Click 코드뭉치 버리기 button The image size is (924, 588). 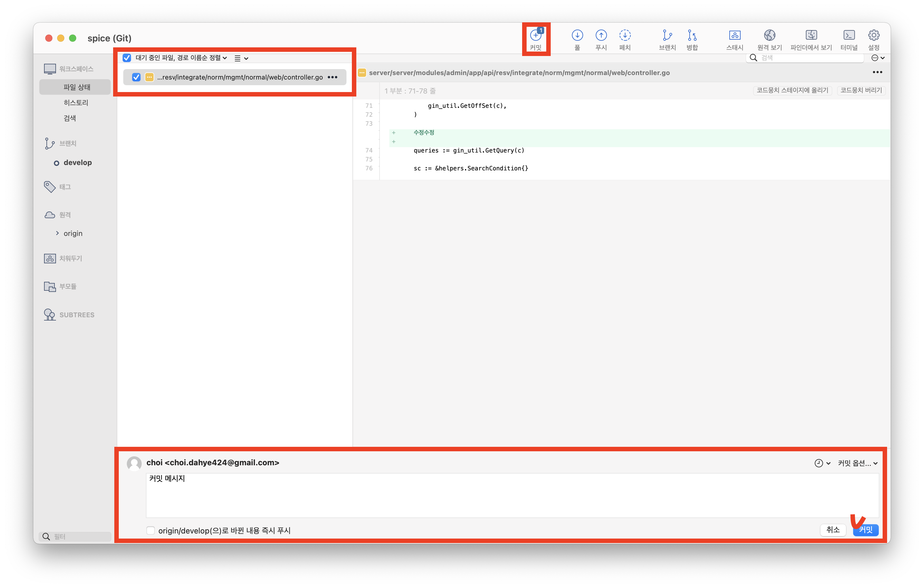click(861, 90)
